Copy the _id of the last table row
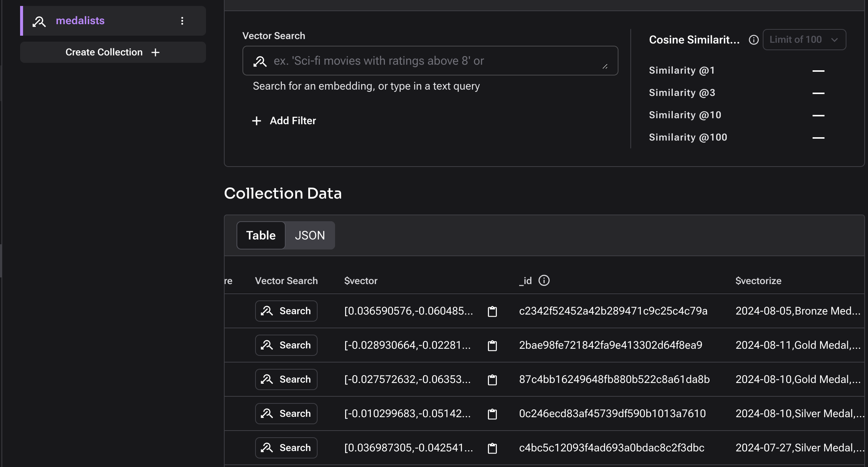868x467 pixels. [x=492, y=448]
